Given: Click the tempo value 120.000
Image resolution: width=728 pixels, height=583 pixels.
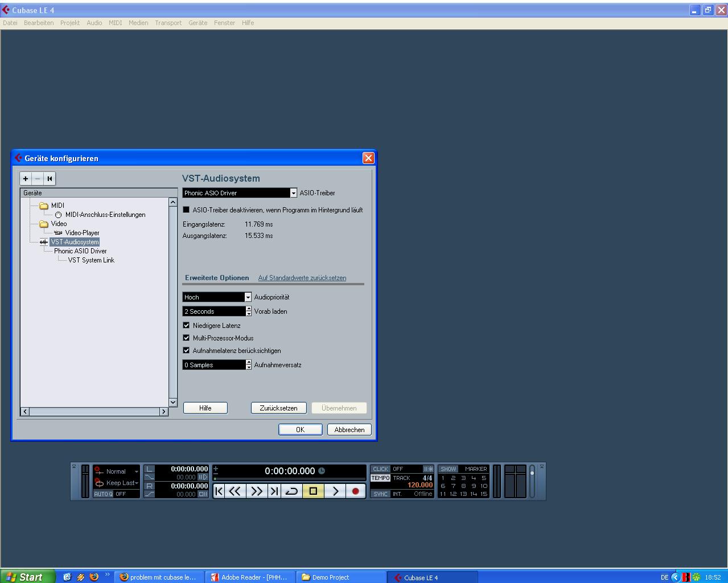Looking at the screenshot, I should tap(420, 486).
